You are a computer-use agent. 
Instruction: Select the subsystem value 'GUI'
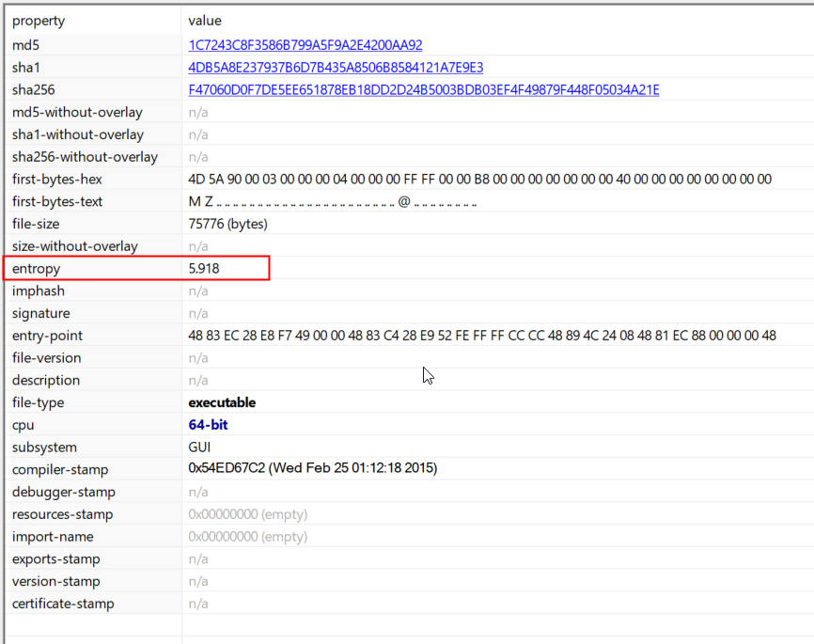click(199, 448)
